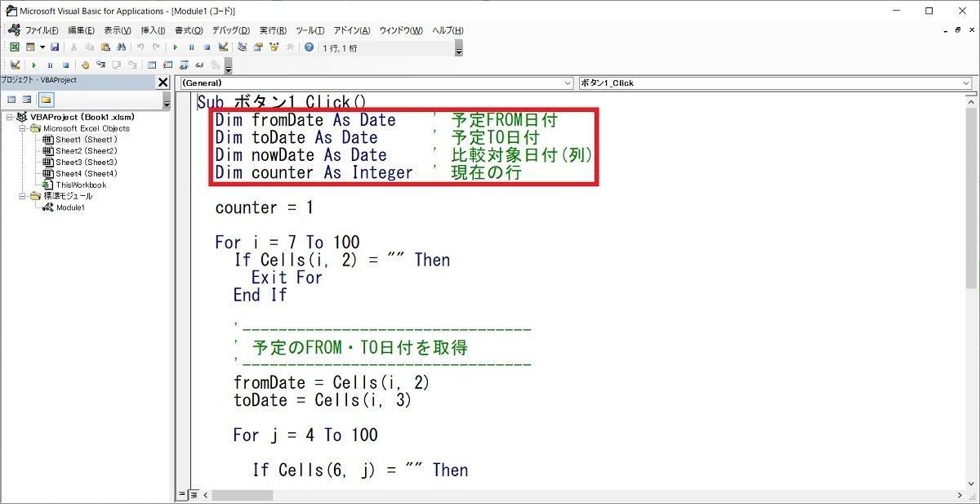The height and width of the screenshot is (504, 980).
Task: Click Reset in the Standard toolbar
Action: click(x=207, y=47)
